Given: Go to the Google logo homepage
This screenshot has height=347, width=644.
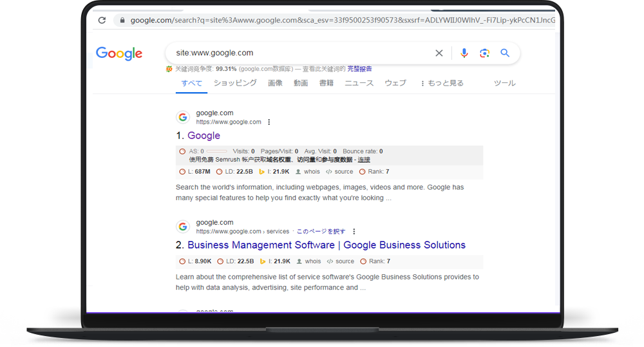Looking at the screenshot, I should pyautogui.click(x=119, y=53).
